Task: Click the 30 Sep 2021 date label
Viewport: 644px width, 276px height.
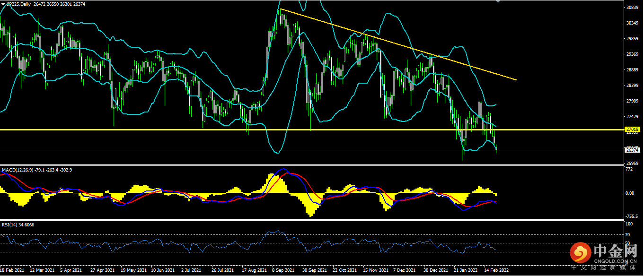Action: click(x=314, y=271)
